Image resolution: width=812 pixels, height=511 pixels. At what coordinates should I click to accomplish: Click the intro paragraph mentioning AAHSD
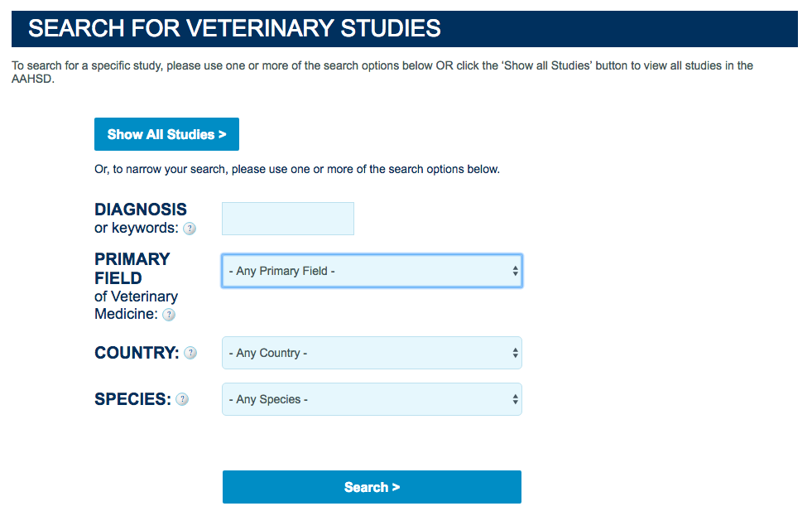382,72
